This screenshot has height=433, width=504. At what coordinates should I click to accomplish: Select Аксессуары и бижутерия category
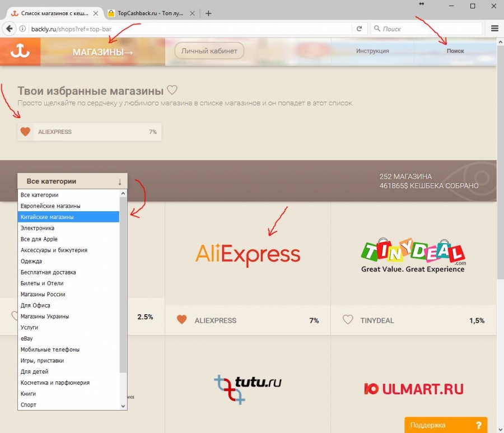tap(68, 250)
